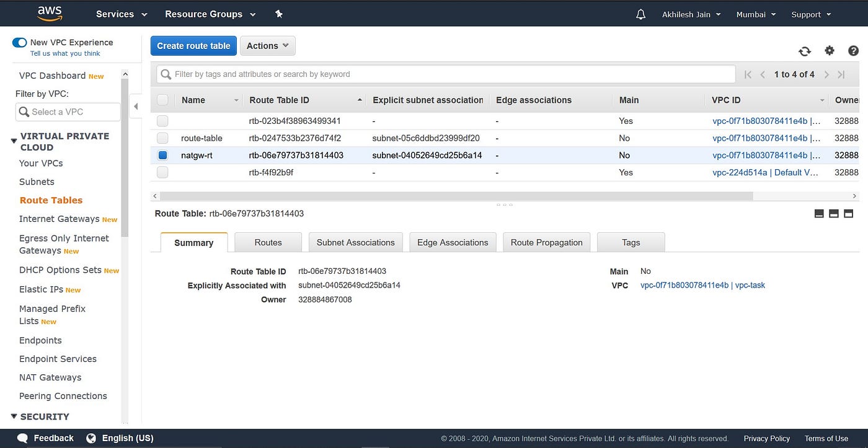Check the rtb-f4f92b9f row checkbox
This screenshot has width=868, height=448.
pos(162,172)
